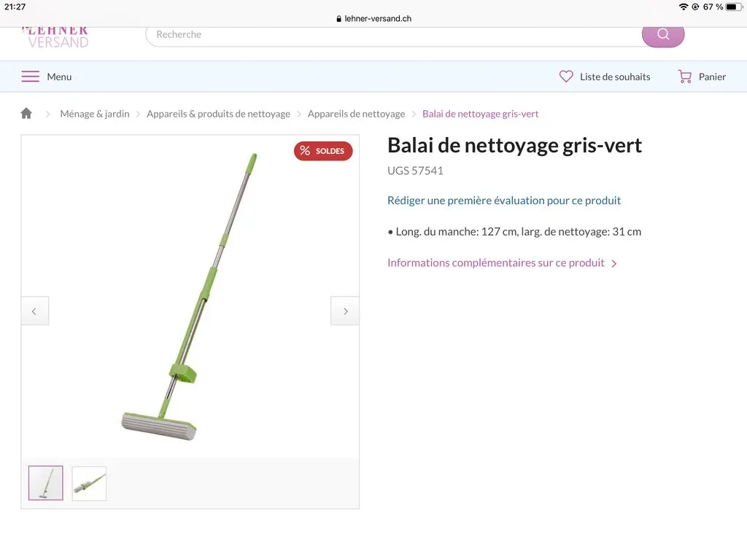Show next product image with right arrow

[345, 311]
